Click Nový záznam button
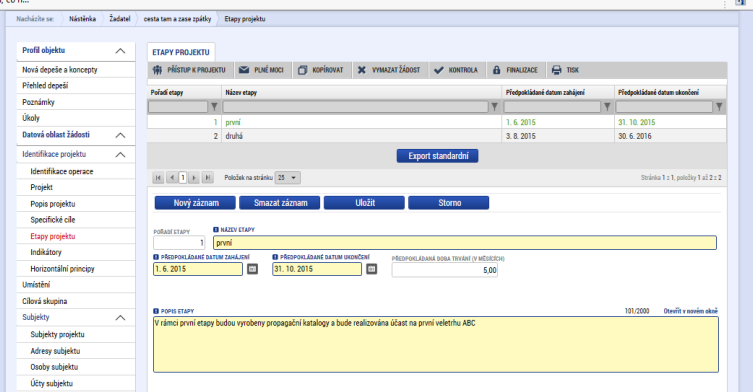The image size is (753, 392). click(195, 203)
